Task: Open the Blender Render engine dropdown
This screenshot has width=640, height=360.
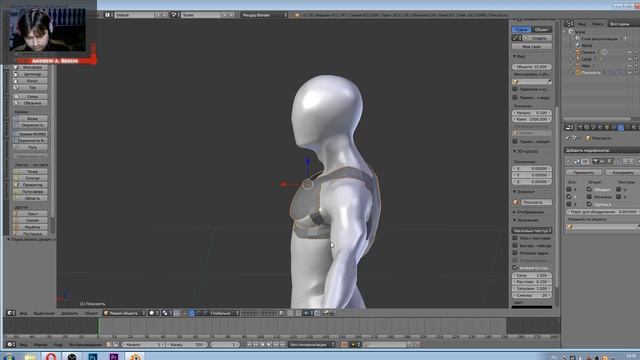Action: (264, 15)
